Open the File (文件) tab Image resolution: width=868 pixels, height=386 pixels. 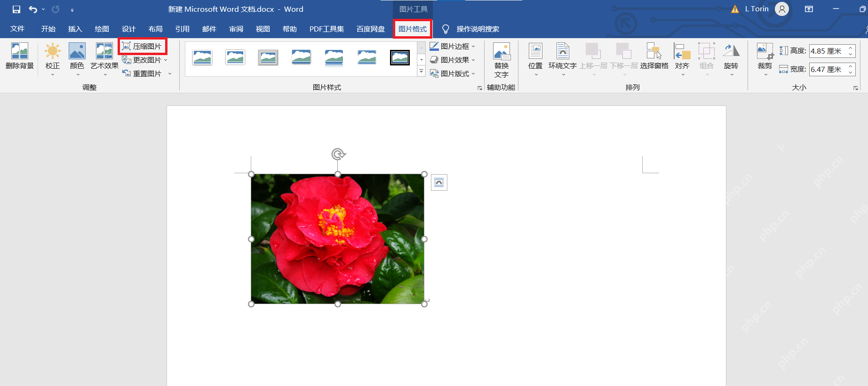[17, 29]
